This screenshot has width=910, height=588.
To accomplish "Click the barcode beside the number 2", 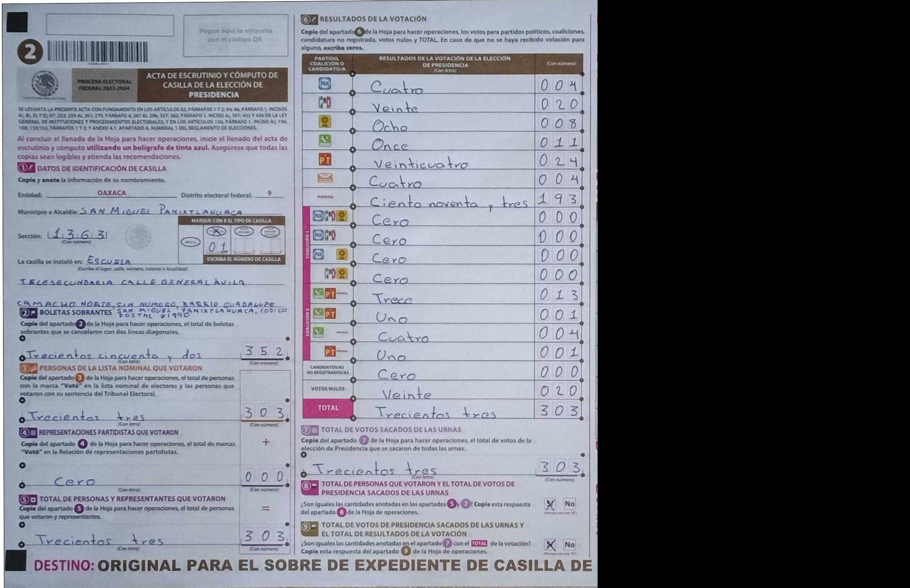I will pyautogui.click(x=98, y=52).
